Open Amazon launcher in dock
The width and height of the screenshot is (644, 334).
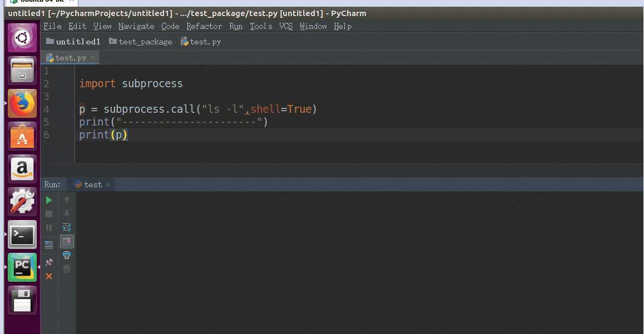coord(22,169)
